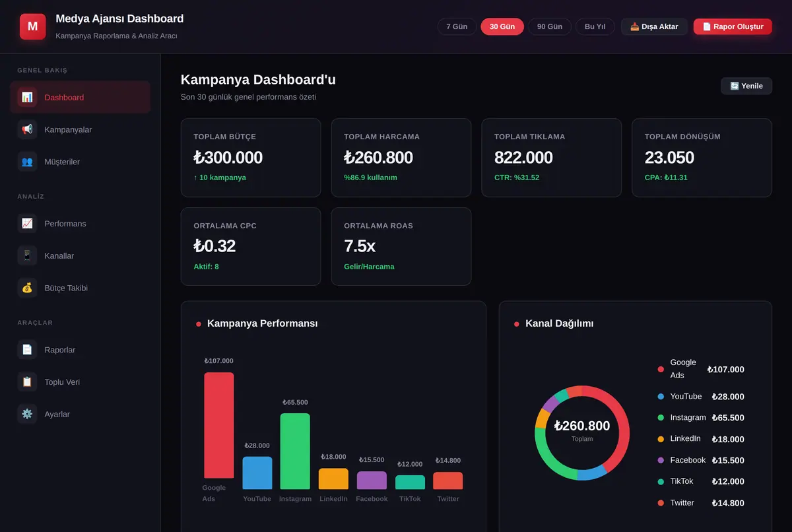Click the purple Facebook bar
This screenshot has width=792, height=532.
pyautogui.click(x=372, y=480)
